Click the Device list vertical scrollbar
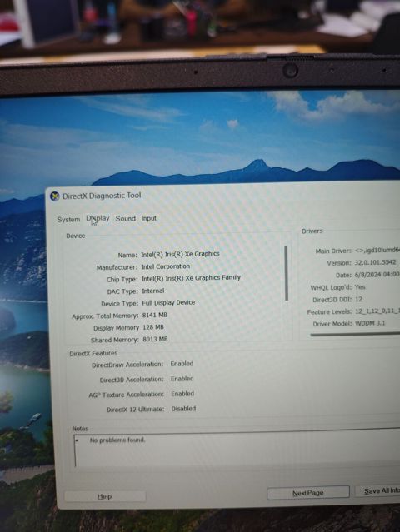The width and height of the screenshot is (400, 532). coord(286,273)
